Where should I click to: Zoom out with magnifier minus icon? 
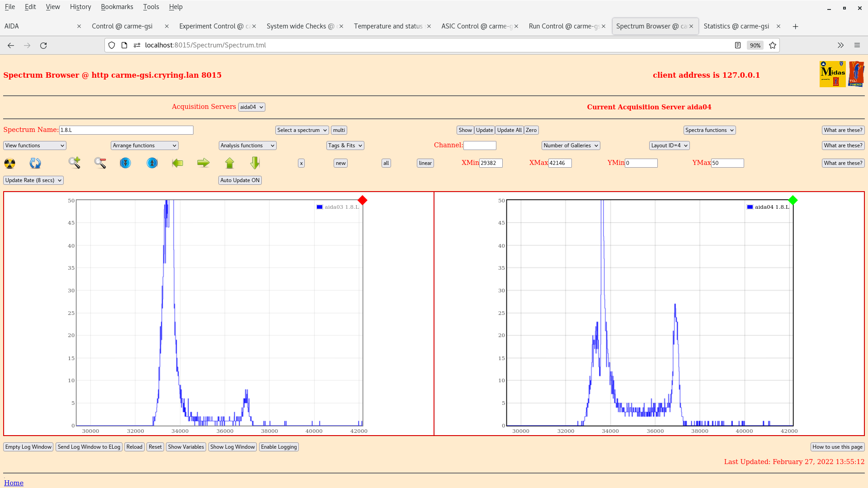pos(100,163)
